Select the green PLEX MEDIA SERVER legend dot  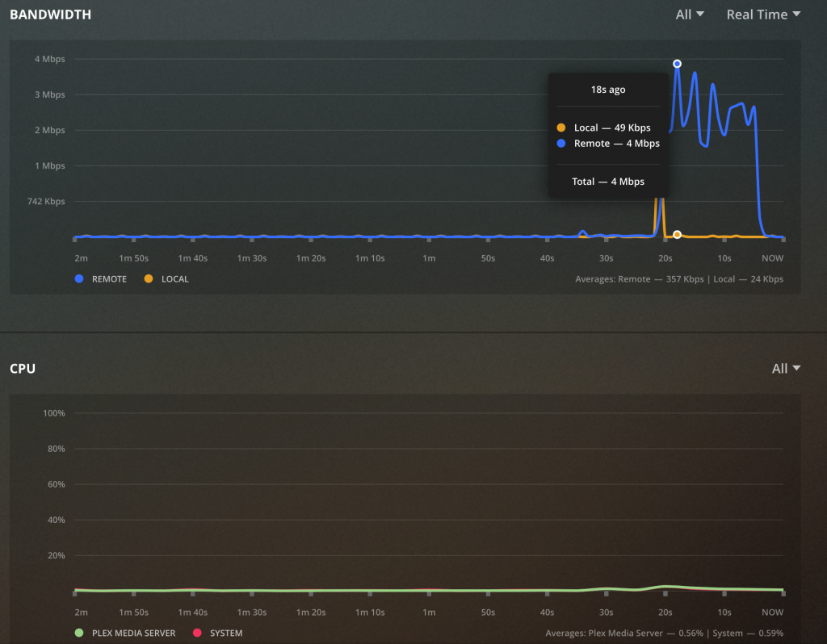click(78, 633)
